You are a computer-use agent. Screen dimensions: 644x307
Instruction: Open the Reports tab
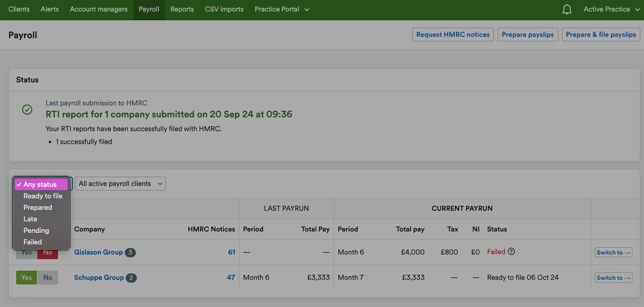[x=182, y=9]
